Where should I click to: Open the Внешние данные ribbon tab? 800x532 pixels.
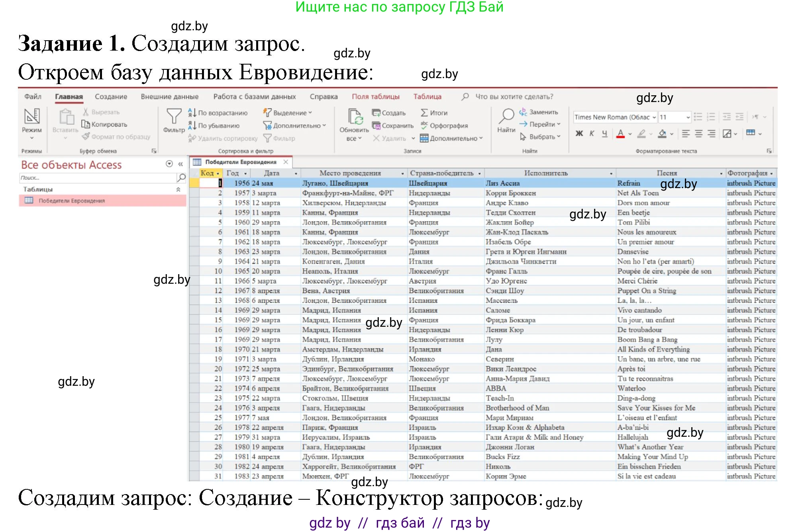pos(171,96)
